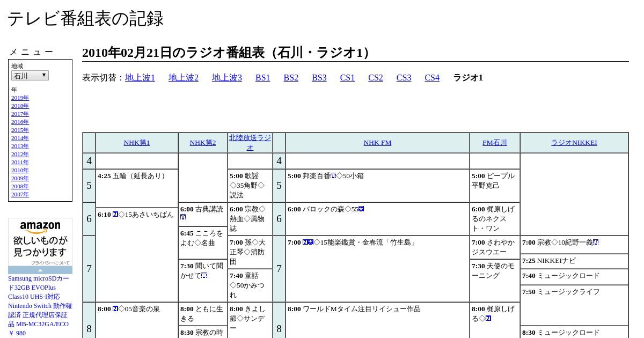The image size is (644, 338).
Task: Click the Amazon logo in the ad
Action: click(x=40, y=227)
